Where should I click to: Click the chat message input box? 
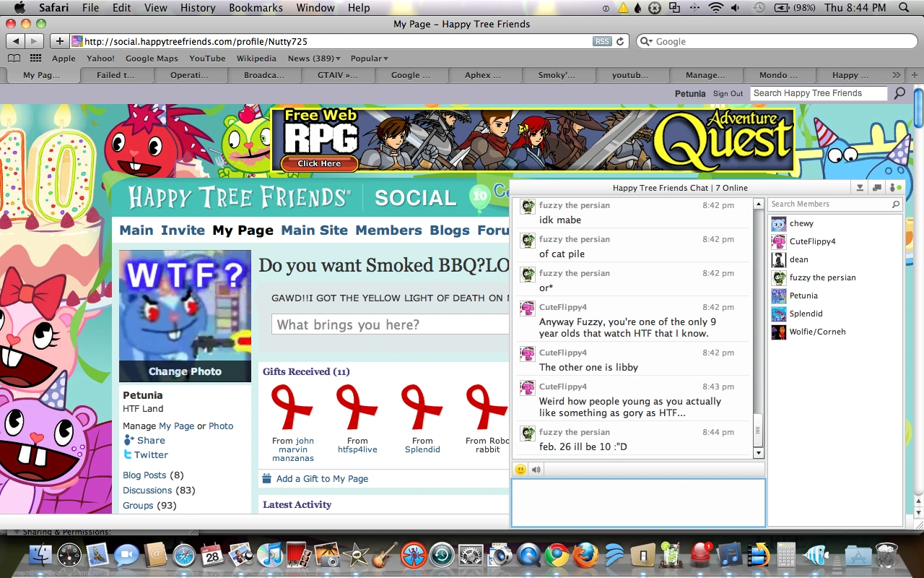pyautogui.click(x=638, y=503)
